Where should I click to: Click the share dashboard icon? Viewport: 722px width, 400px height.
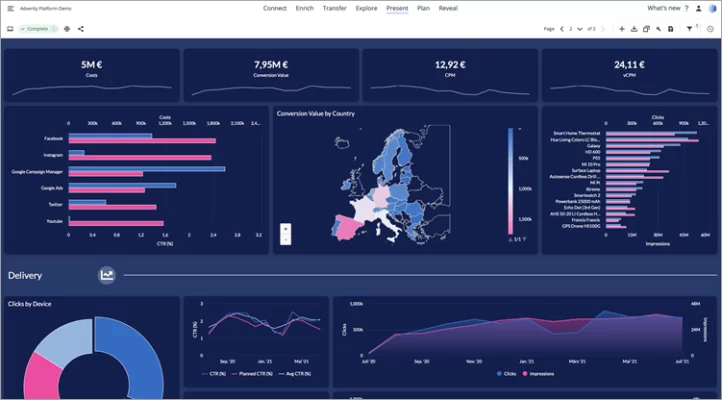81,29
